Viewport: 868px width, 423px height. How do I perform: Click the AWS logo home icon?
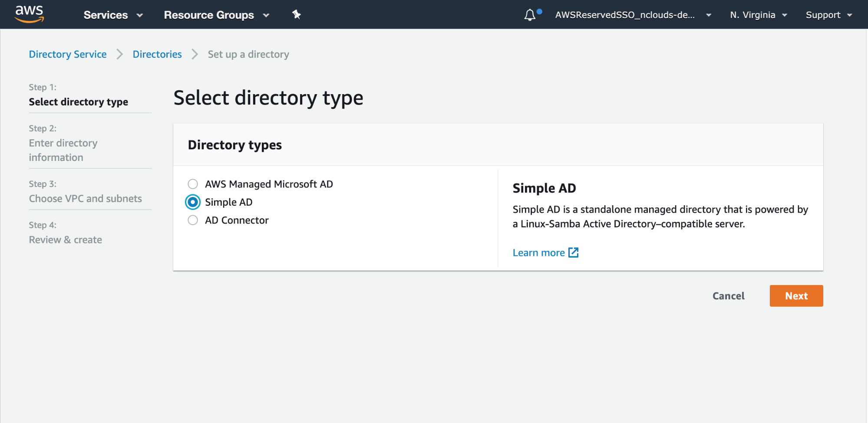coord(29,14)
